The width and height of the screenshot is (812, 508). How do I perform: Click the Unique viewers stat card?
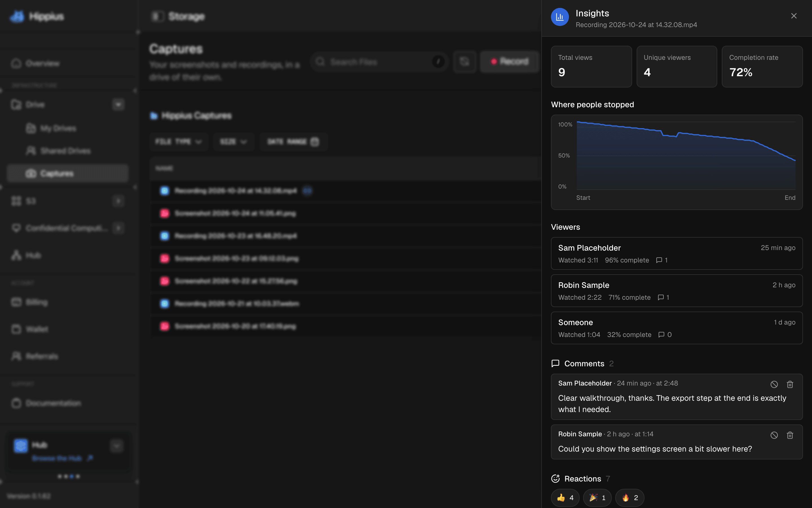[676, 67]
